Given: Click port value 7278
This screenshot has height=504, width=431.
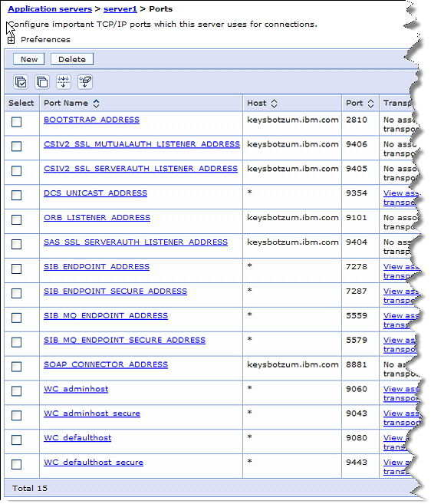Looking at the screenshot, I should coord(357,267).
